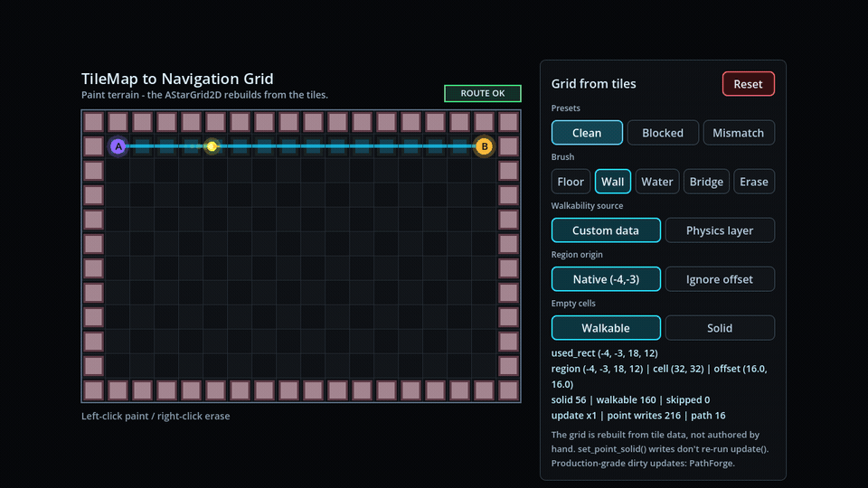Viewport: 868px width, 488px height.
Task: Click the orange B goal marker
Action: click(485, 146)
